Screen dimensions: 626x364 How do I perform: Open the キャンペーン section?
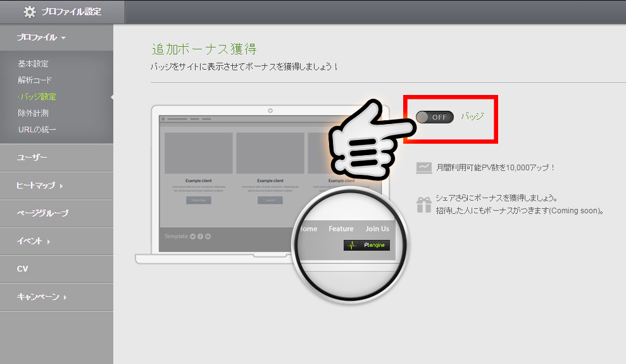(x=57, y=297)
